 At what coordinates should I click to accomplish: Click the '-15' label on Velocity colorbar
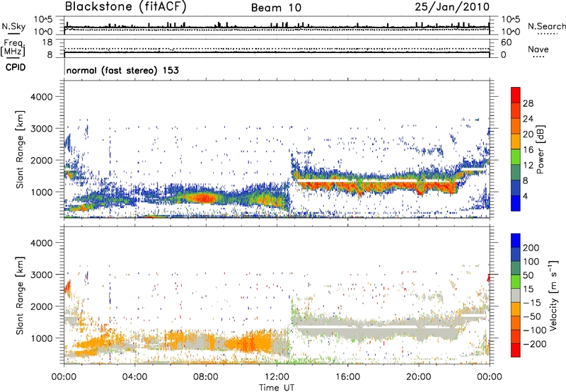[x=532, y=302]
